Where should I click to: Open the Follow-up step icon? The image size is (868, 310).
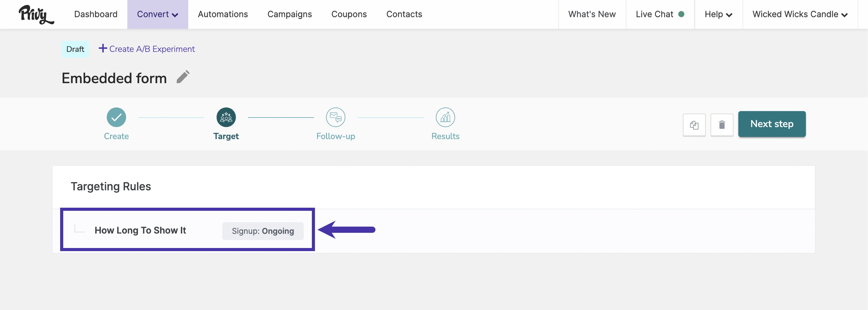click(x=336, y=117)
